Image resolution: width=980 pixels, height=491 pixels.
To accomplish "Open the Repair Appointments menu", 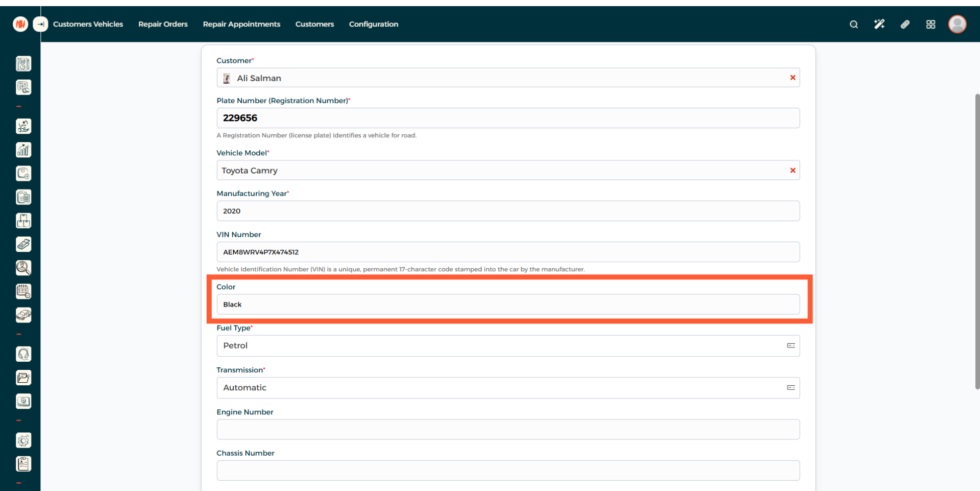I will (241, 24).
